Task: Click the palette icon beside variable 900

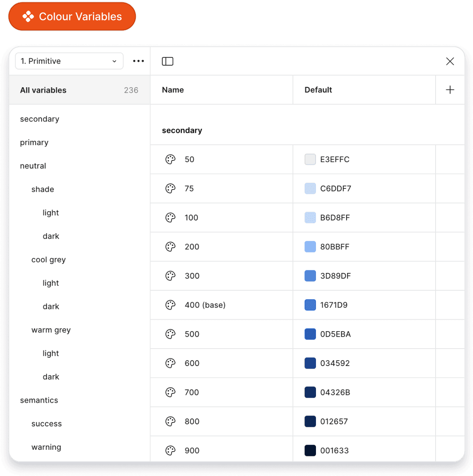Action: tap(170, 450)
